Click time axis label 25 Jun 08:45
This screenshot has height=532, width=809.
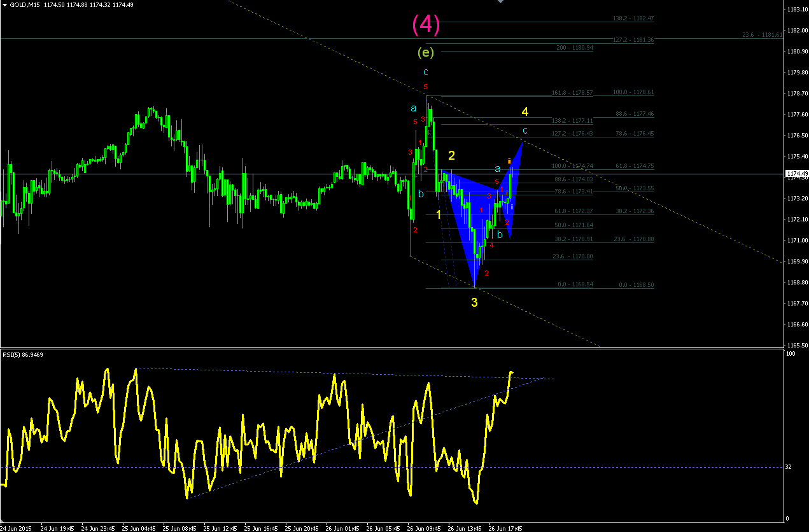(179, 528)
